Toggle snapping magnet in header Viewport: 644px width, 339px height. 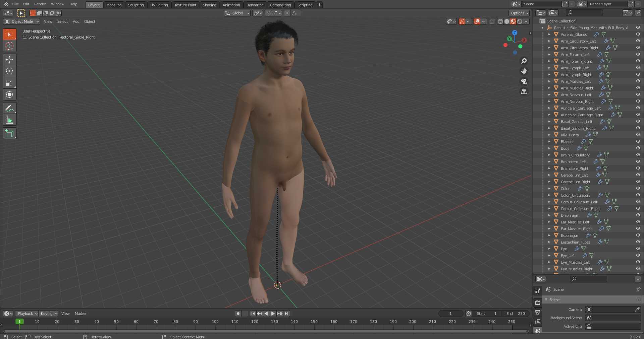pyautogui.click(x=268, y=13)
